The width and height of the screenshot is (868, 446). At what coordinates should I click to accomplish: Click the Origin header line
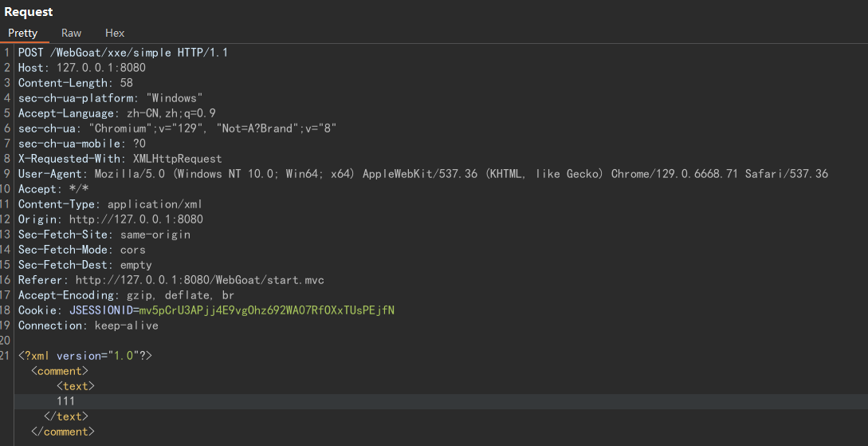click(x=110, y=219)
